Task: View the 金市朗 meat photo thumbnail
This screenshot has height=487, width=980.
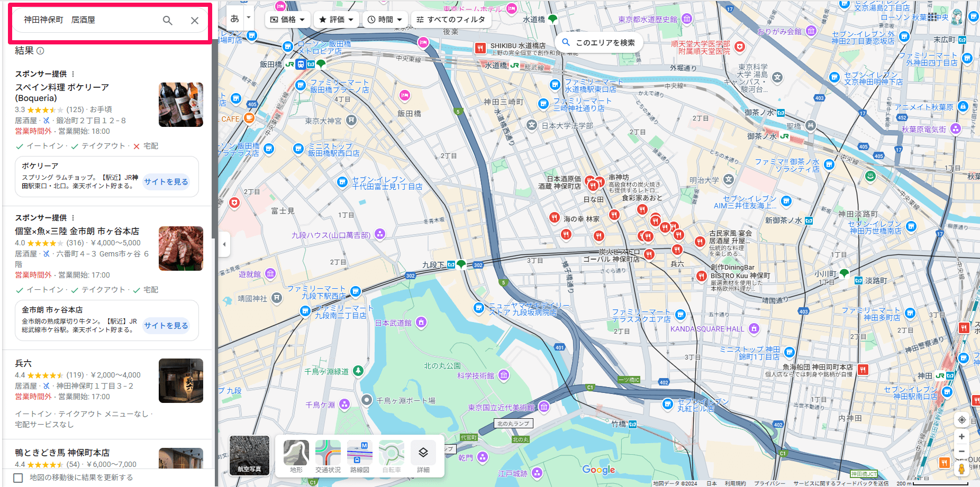Action: click(181, 249)
